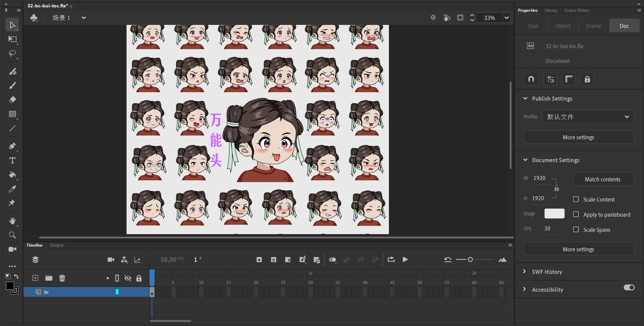Play the timeline animation
The image size is (644, 326).
tap(405, 259)
